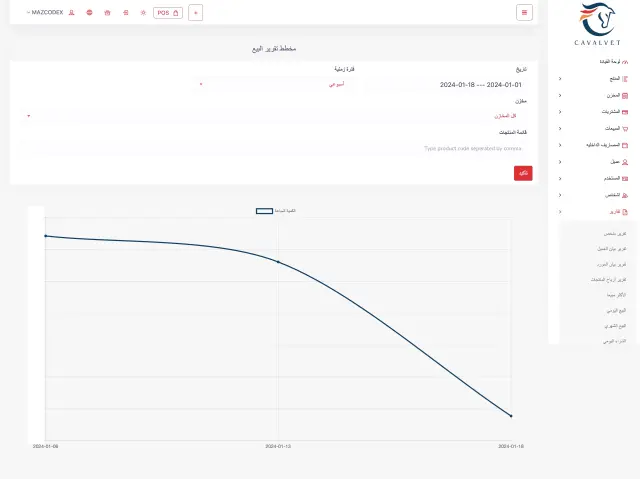
Task: Expand the Product menu chevron
Action: click(560, 79)
